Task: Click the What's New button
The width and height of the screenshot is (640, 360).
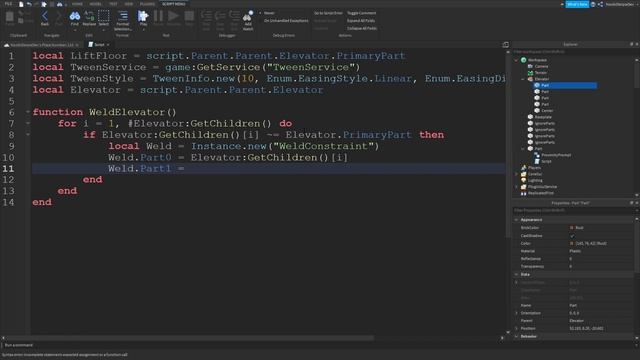Action: coord(577,4)
